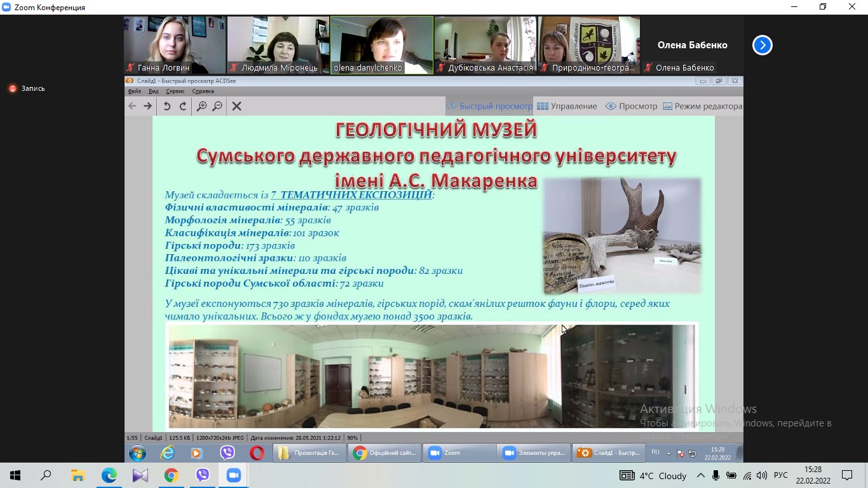Open the Файл menu in ACDSee
The height and width of the screenshot is (488, 868).
[134, 91]
